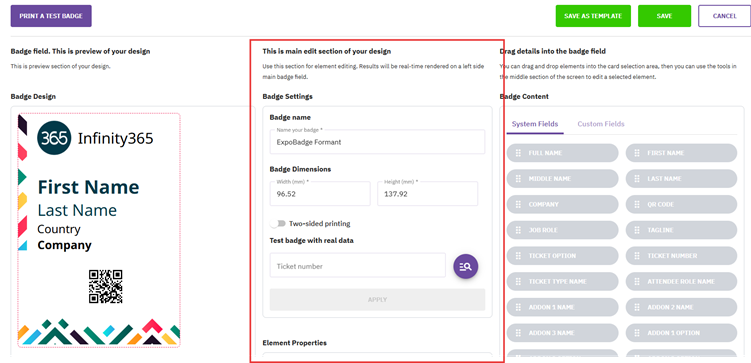Click Print a Test Badge button
This screenshot has height=363, width=751.
coord(51,16)
